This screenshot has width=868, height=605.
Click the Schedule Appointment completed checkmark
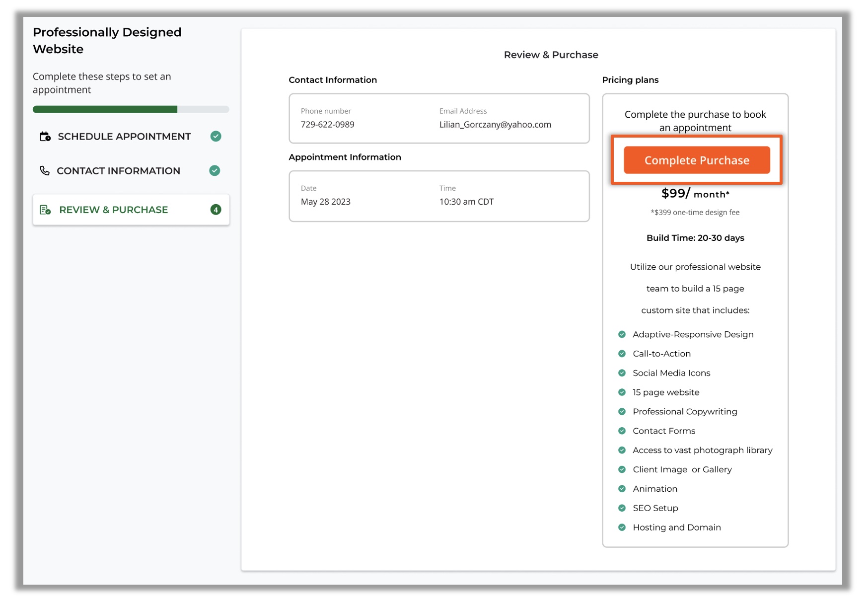pyautogui.click(x=216, y=137)
